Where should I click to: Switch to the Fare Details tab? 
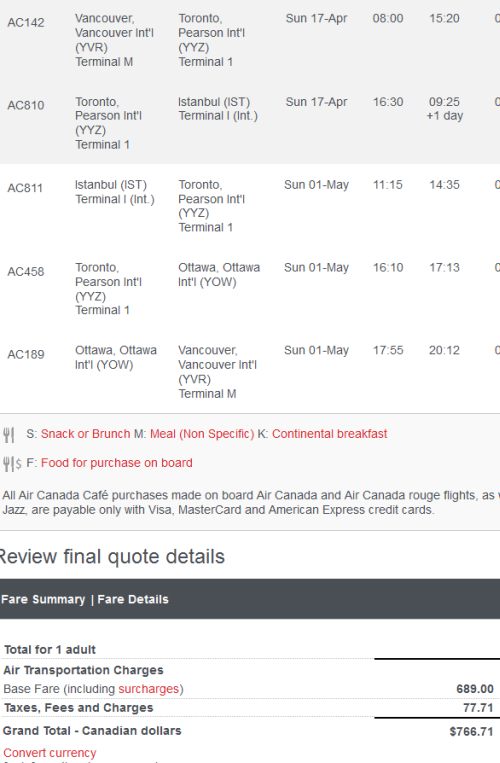133,599
